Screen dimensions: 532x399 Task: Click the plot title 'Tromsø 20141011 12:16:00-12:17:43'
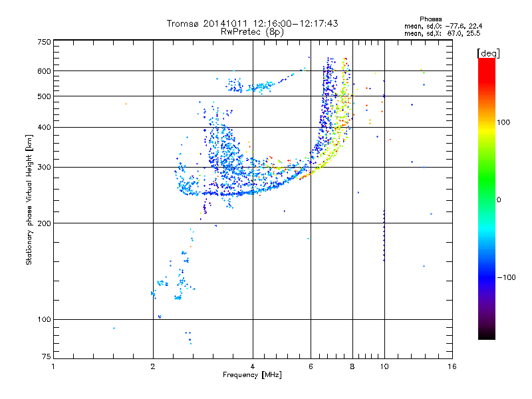(252, 23)
